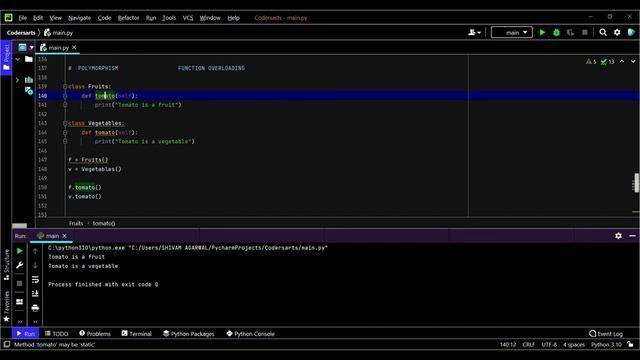Open the Help menu
The height and width of the screenshot is (360, 640).
pos(233,18)
